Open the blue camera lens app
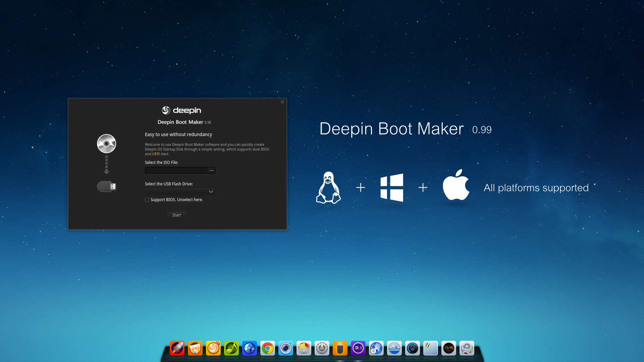The height and width of the screenshot is (362, 644). (285, 348)
